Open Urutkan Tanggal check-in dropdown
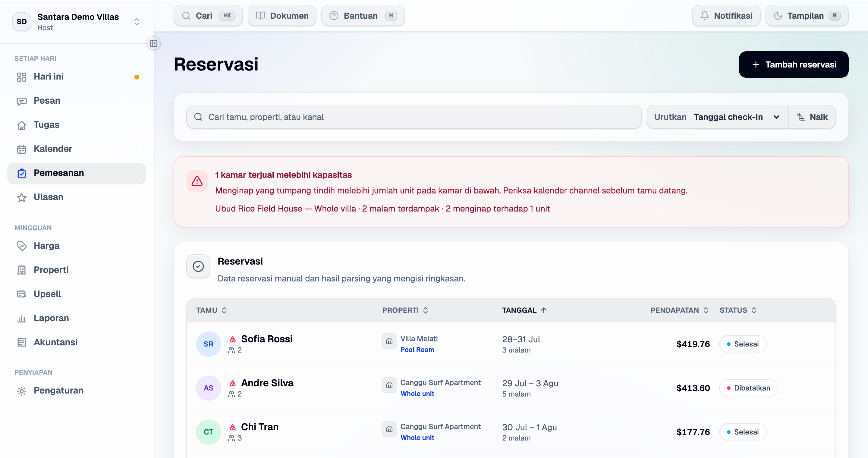This screenshot has height=458, width=868. 717,117
